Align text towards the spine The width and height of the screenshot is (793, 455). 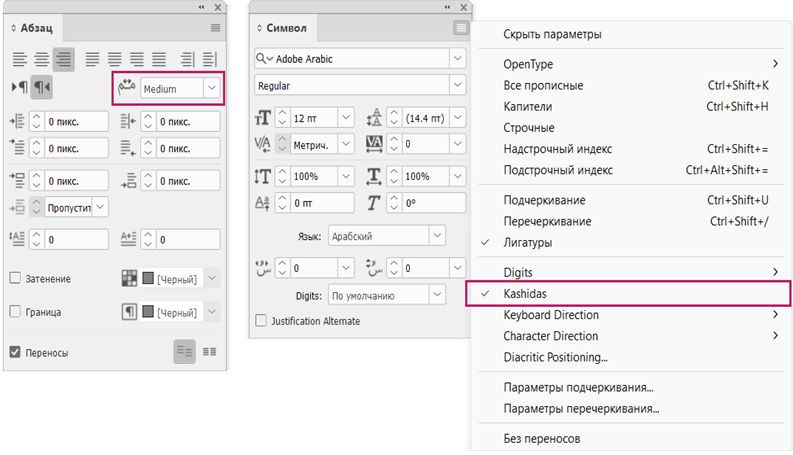[188, 60]
